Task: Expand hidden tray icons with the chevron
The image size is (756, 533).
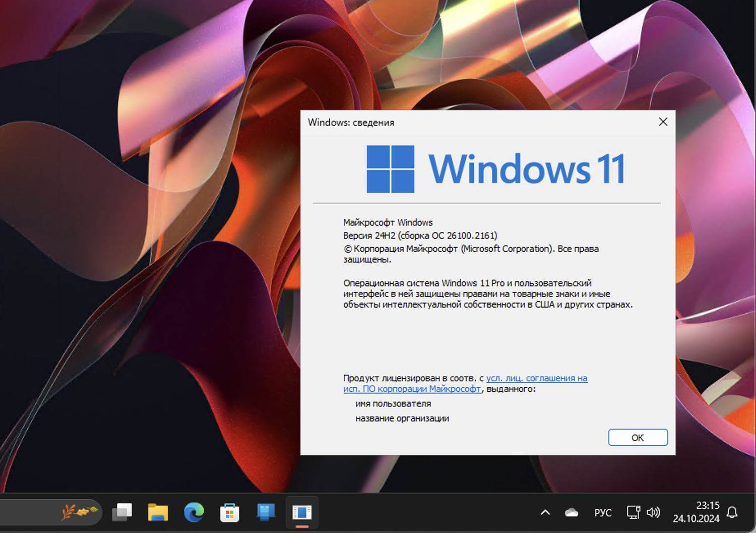Action: (545, 512)
